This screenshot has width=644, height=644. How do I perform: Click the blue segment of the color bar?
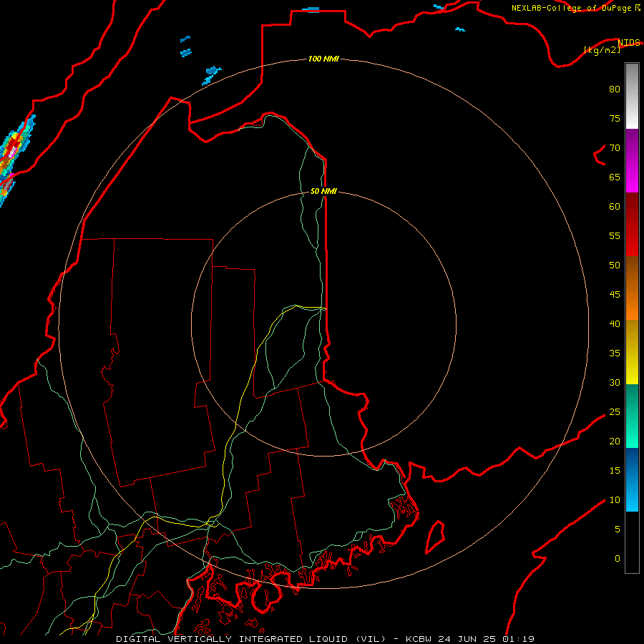632,479
